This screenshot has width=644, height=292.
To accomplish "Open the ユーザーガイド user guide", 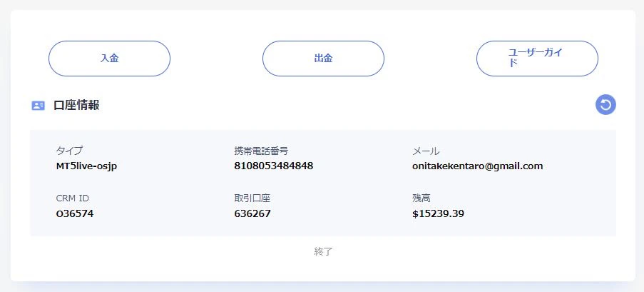I will (x=536, y=59).
